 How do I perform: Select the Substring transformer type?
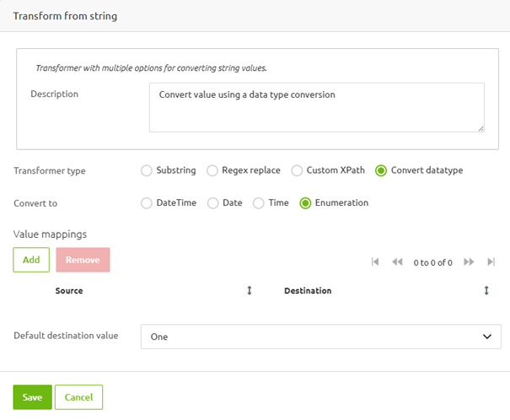[147, 170]
